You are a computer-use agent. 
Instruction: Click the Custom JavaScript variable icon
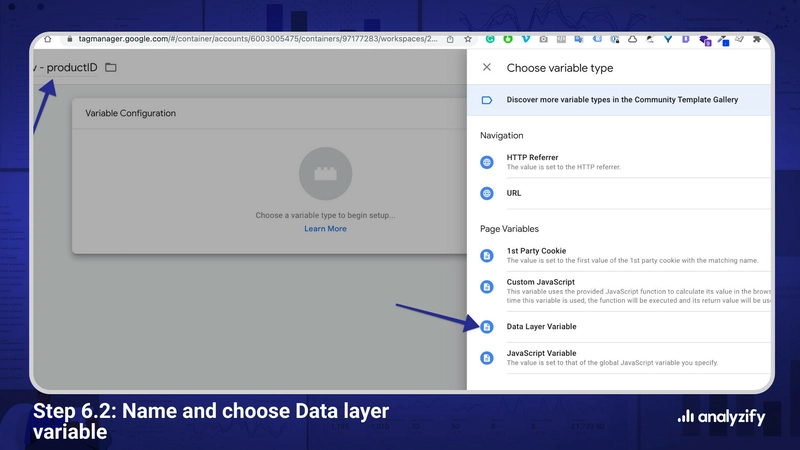point(487,287)
